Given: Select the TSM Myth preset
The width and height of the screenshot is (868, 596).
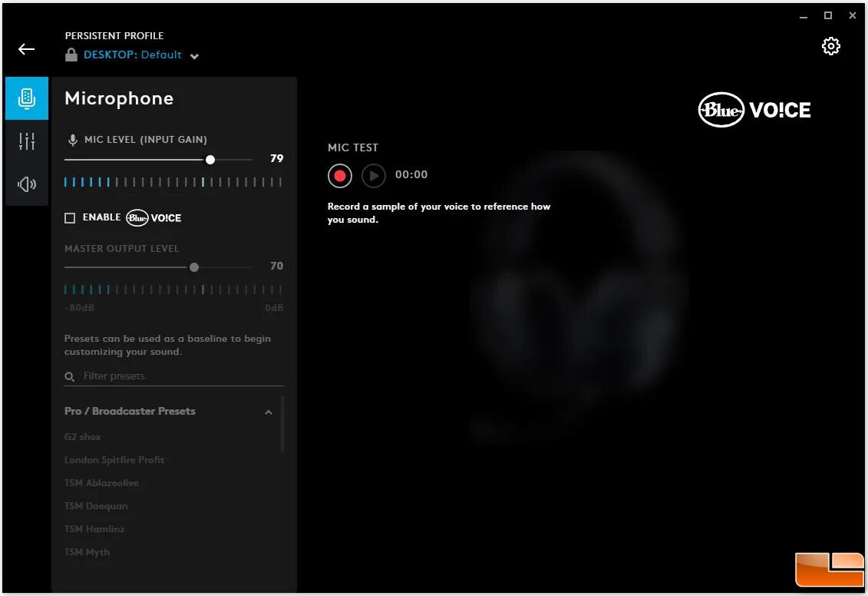Looking at the screenshot, I should coord(87,552).
